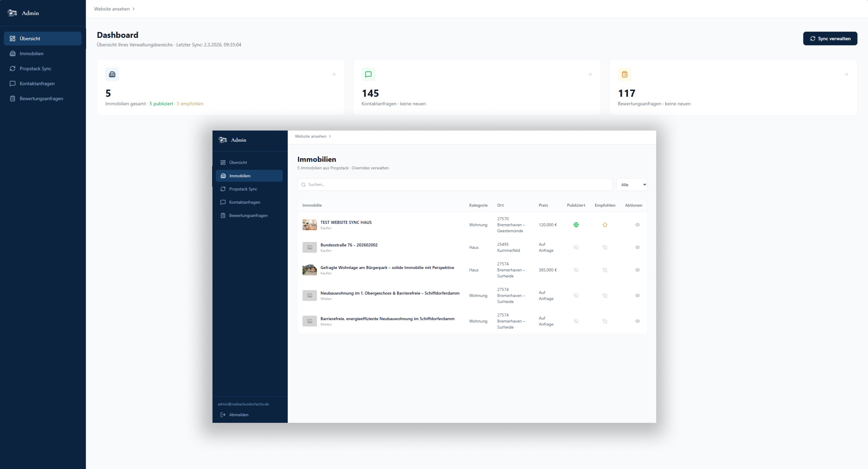Viewport: 868px width, 469px height.
Task: Click the arrow on the Immobilien stats card
Action: click(334, 74)
